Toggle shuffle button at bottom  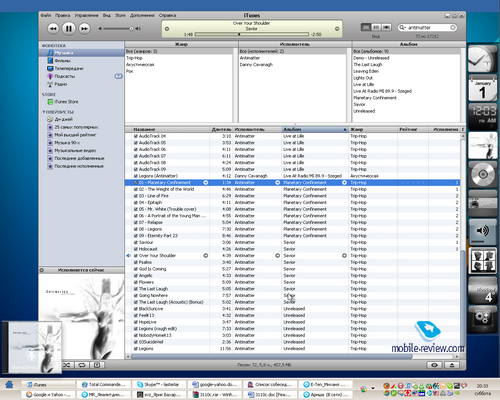67,365
